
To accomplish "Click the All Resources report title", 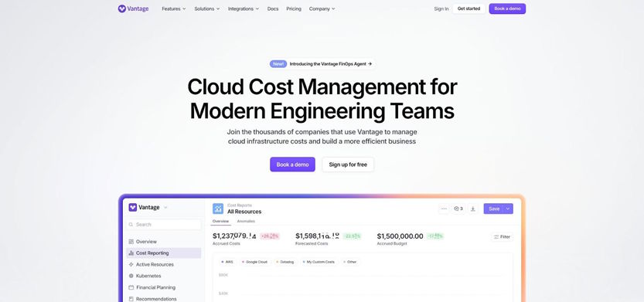I will pyautogui.click(x=244, y=212).
